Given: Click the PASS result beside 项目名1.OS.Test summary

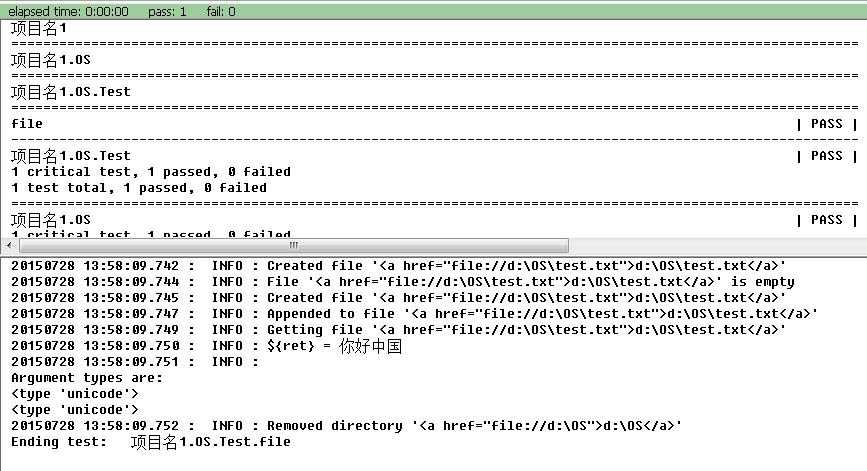Looking at the screenshot, I should tap(826, 156).
